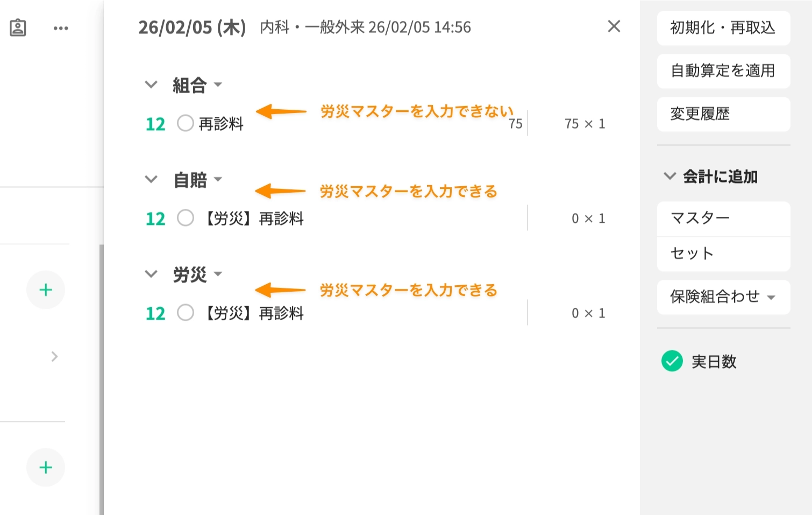Viewport: 812px width, 515px height.
Task: Click the lower green plus button
Action: (46, 467)
